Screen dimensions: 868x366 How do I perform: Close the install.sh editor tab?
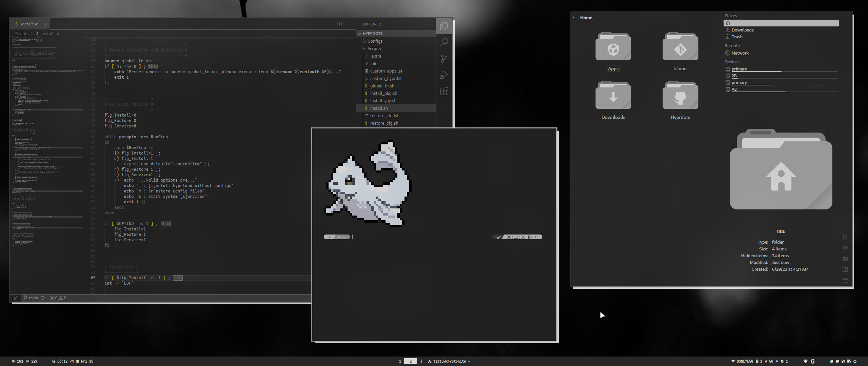pyautogui.click(x=45, y=24)
